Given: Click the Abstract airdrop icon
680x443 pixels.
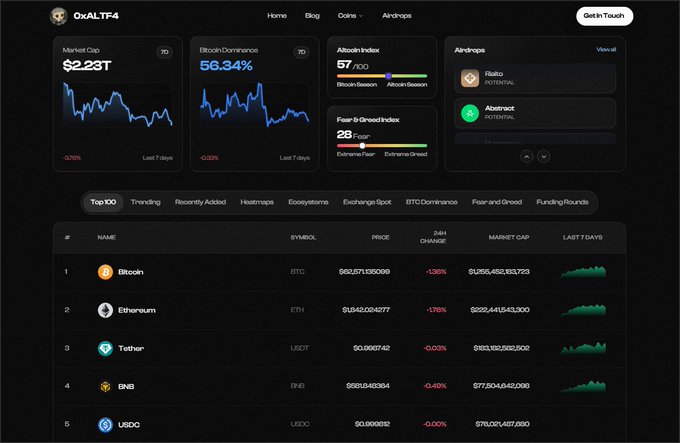Looking at the screenshot, I should 470,113.
